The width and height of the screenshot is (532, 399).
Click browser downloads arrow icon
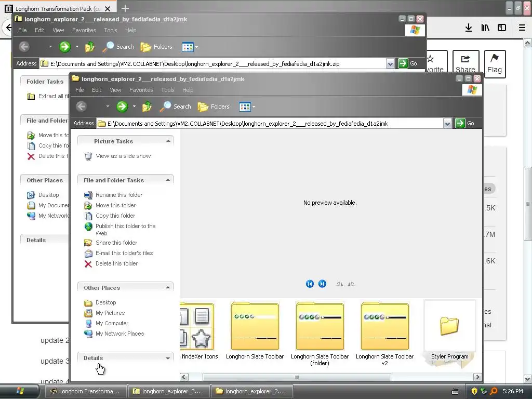(469, 28)
